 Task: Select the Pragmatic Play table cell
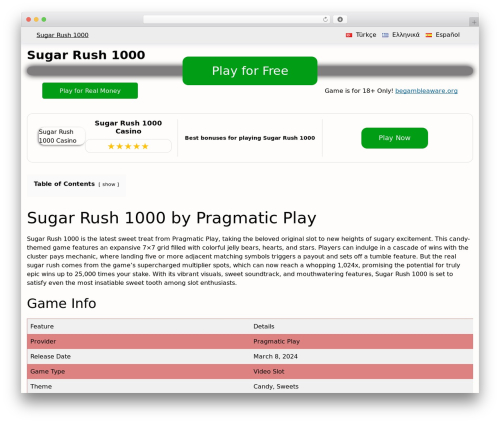click(x=362, y=341)
